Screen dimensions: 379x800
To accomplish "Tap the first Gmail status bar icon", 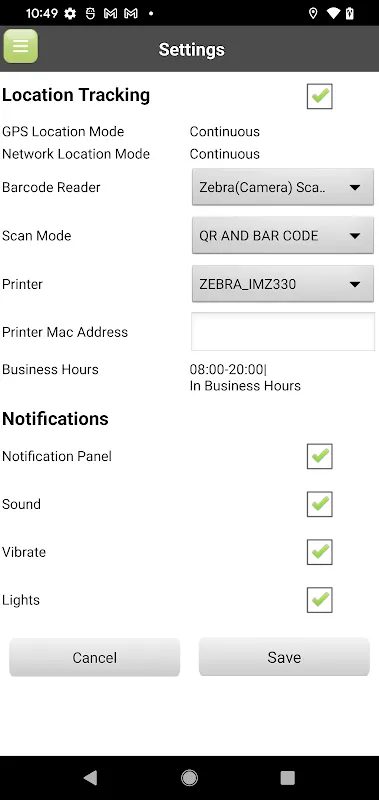I will click(x=110, y=13).
